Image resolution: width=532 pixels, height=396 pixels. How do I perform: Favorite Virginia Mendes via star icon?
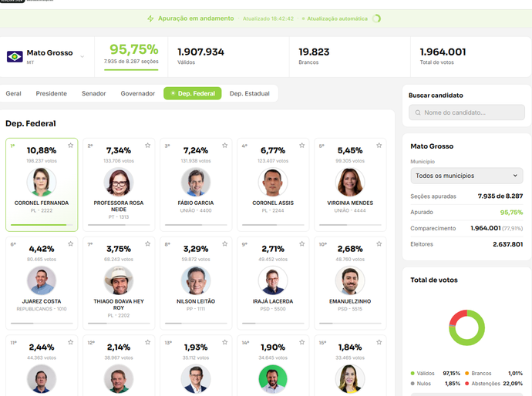(x=379, y=146)
